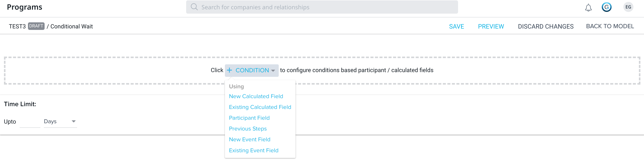The width and height of the screenshot is (644, 162).
Task: Click the plus icon beside CONDITION
Action: coord(229,70)
